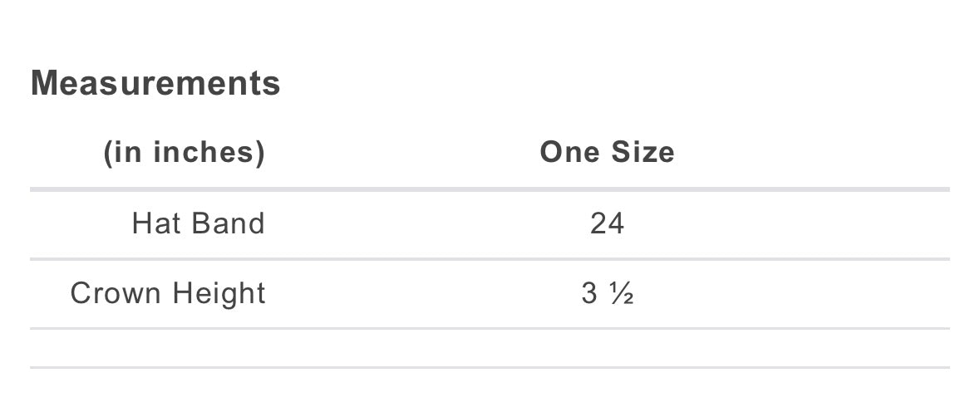Click the digit 3 in Crown Height value

pos(589,293)
